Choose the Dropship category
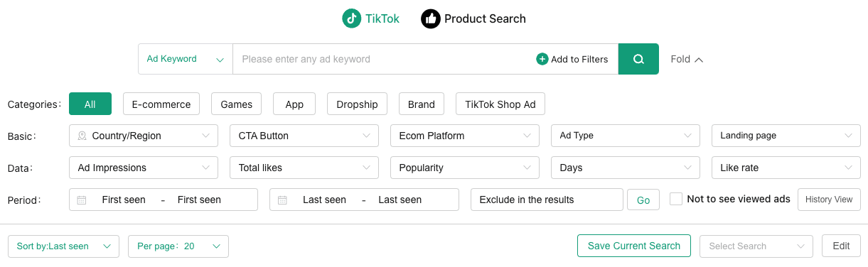Viewport: 868px width, 267px height. [x=357, y=104]
